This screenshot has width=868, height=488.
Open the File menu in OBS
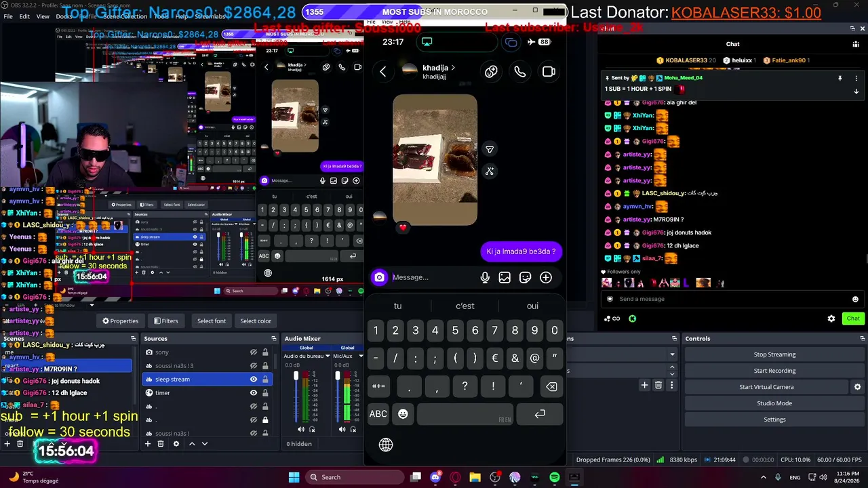point(8,16)
